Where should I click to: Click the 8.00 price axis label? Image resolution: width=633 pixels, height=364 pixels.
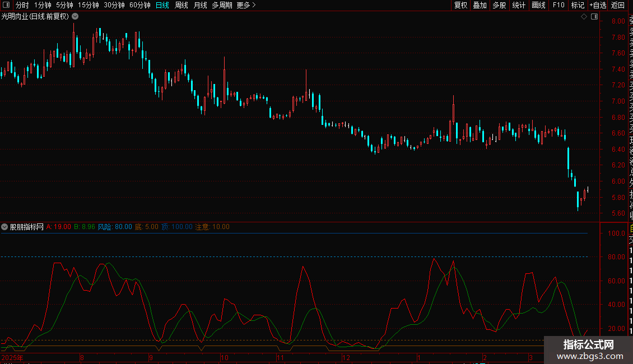(x=618, y=21)
